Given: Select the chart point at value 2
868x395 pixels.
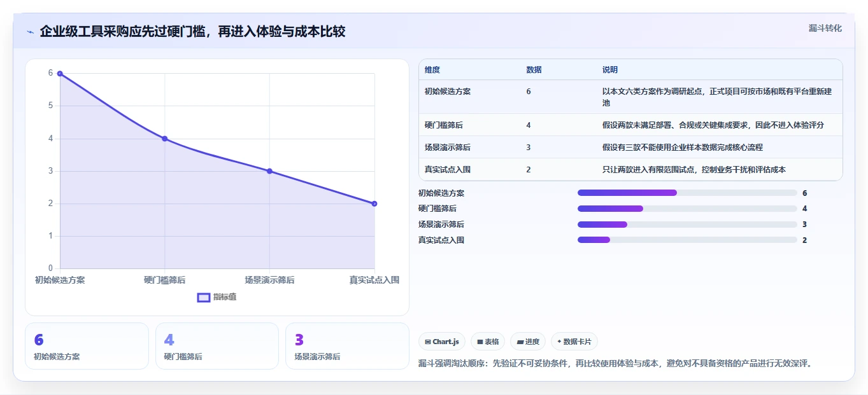Looking at the screenshot, I should point(374,204).
